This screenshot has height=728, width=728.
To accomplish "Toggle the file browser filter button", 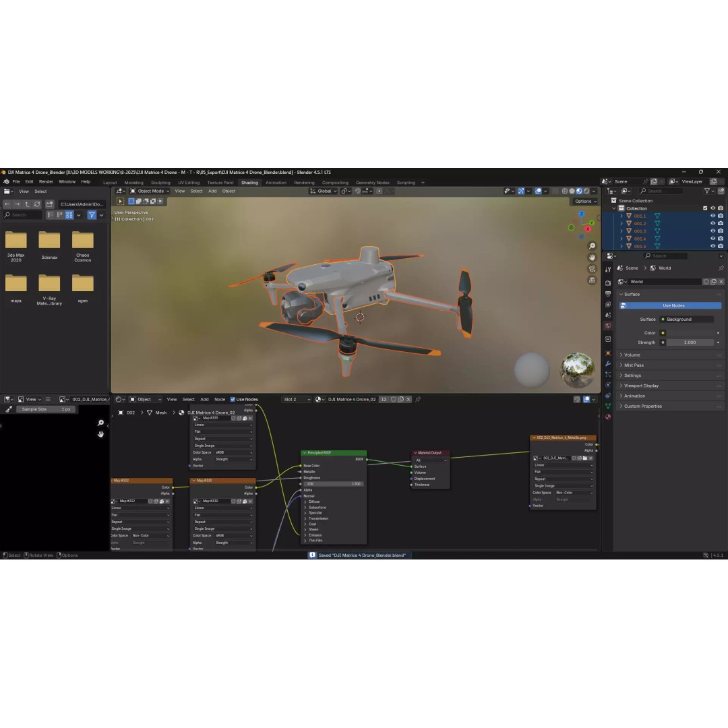I will click(x=92, y=215).
